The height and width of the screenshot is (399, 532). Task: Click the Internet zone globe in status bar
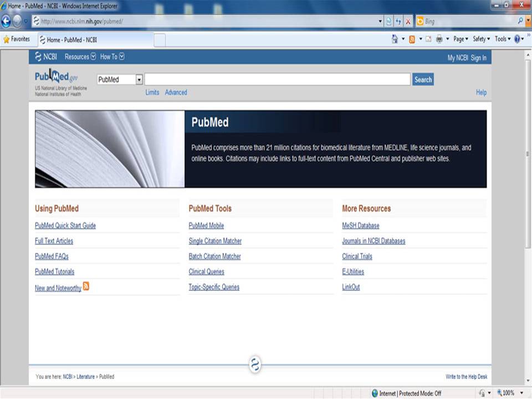tap(375, 393)
